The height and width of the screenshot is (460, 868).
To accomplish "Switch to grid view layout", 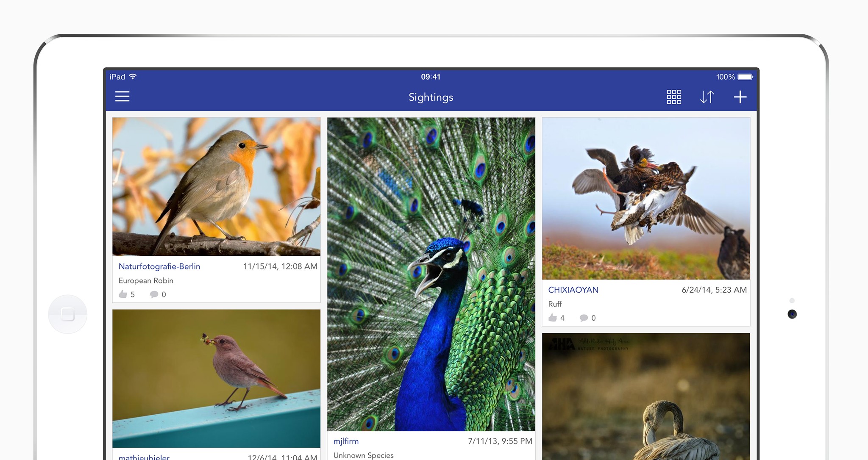I will click(x=673, y=97).
